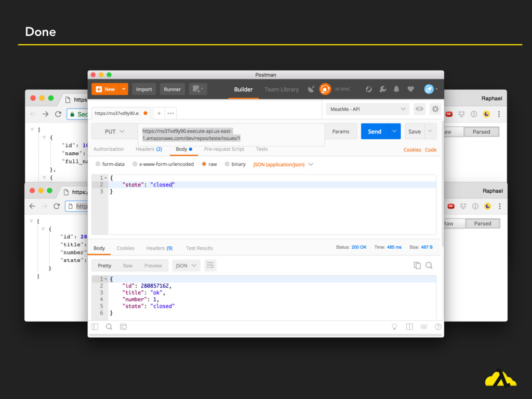Open the Postman console footer icon

point(123,327)
